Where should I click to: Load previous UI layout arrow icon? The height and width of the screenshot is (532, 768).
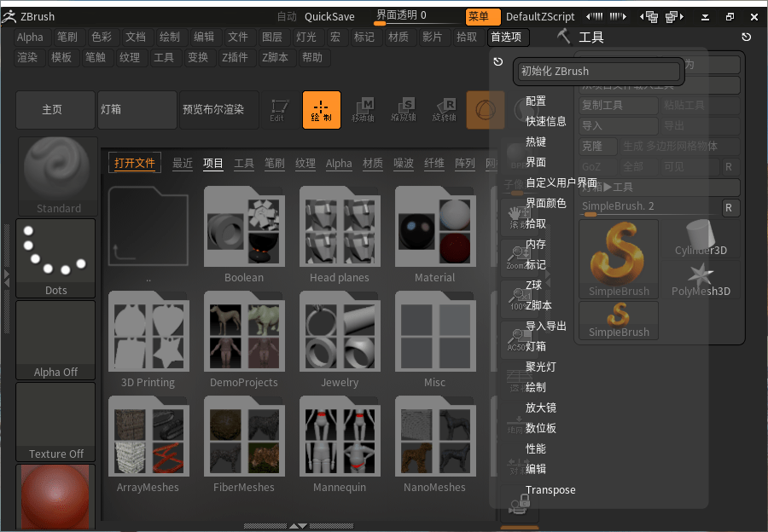click(x=594, y=17)
